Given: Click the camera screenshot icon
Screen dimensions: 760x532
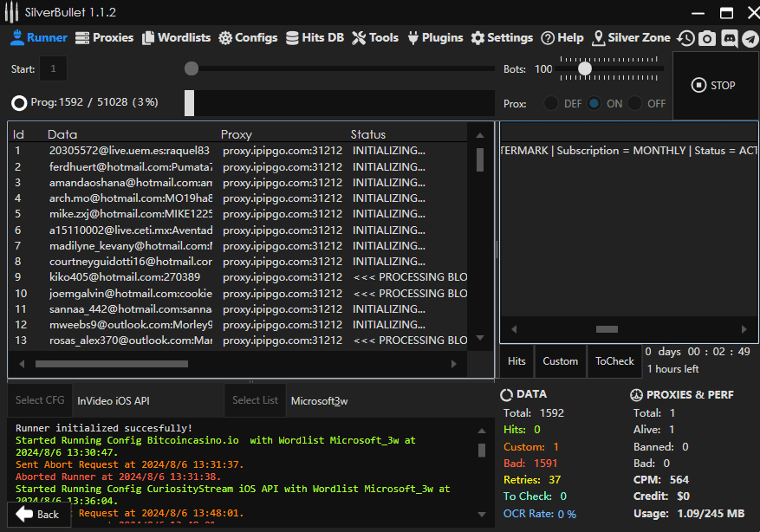Looking at the screenshot, I should click(707, 38).
